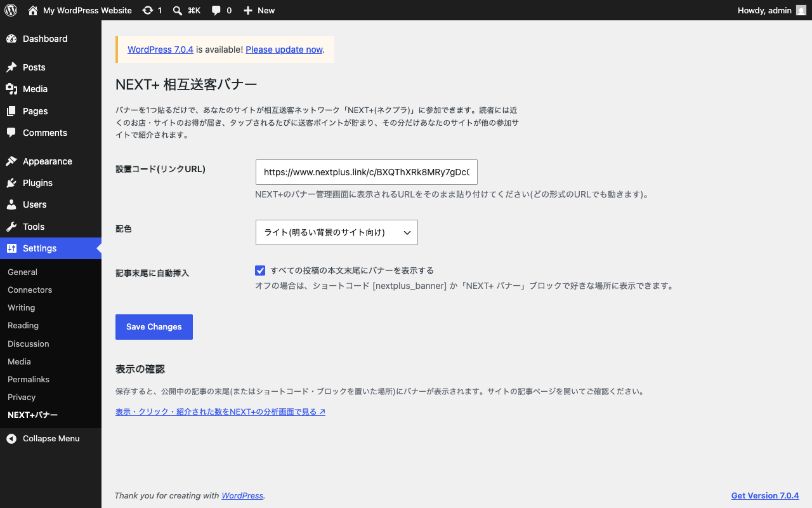
Task: Click the WordPress 7.0.4 link
Action: 160,50
